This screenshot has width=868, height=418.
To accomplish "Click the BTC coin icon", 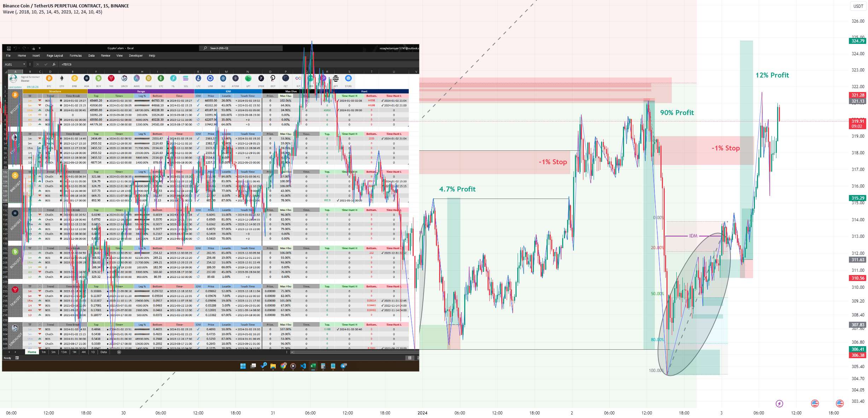I will (49, 78).
